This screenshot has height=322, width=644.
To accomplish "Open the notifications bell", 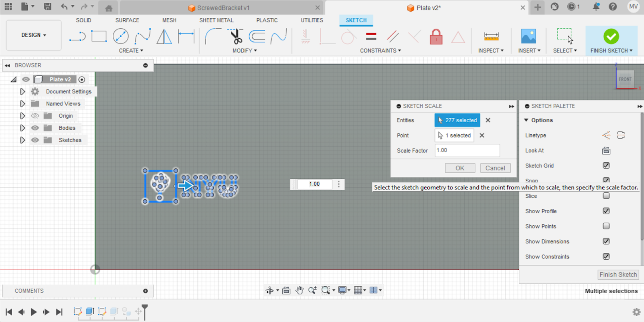I will coord(596,7).
